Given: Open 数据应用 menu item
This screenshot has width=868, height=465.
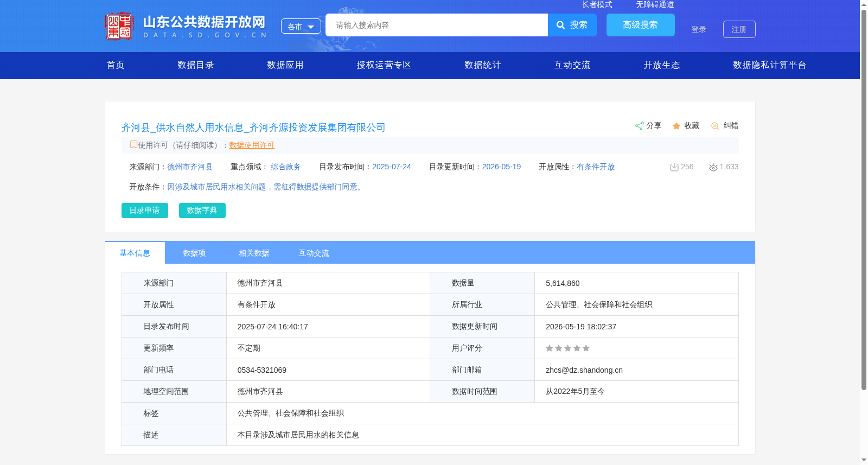Looking at the screenshot, I should coord(285,65).
